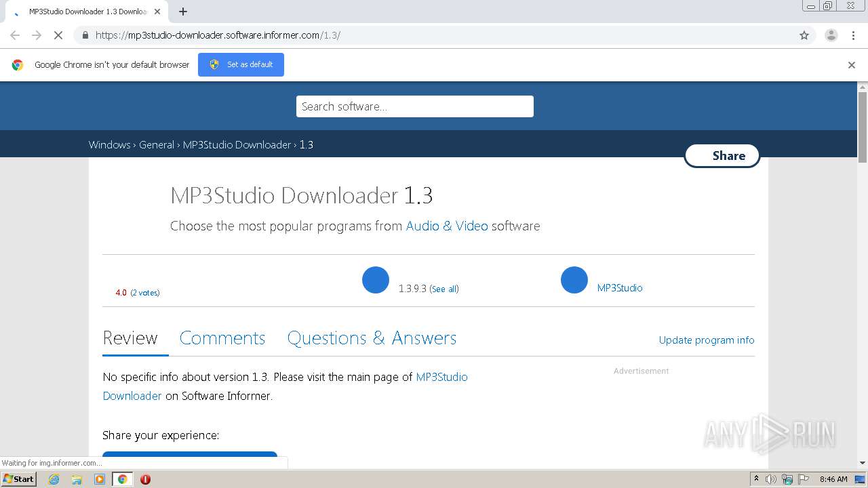Switch to the Questions & Answers tab
This screenshot has width=868, height=488.
pyautogui.click(x=372, y=338)
